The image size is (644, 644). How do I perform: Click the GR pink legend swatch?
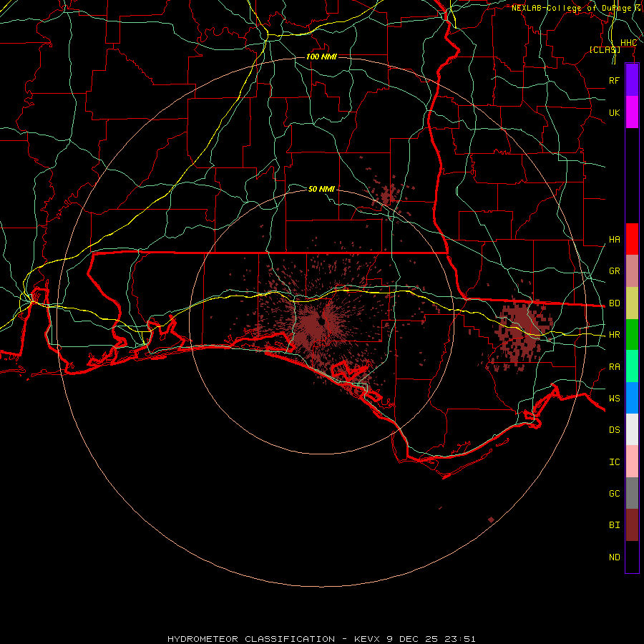(632, 271)
